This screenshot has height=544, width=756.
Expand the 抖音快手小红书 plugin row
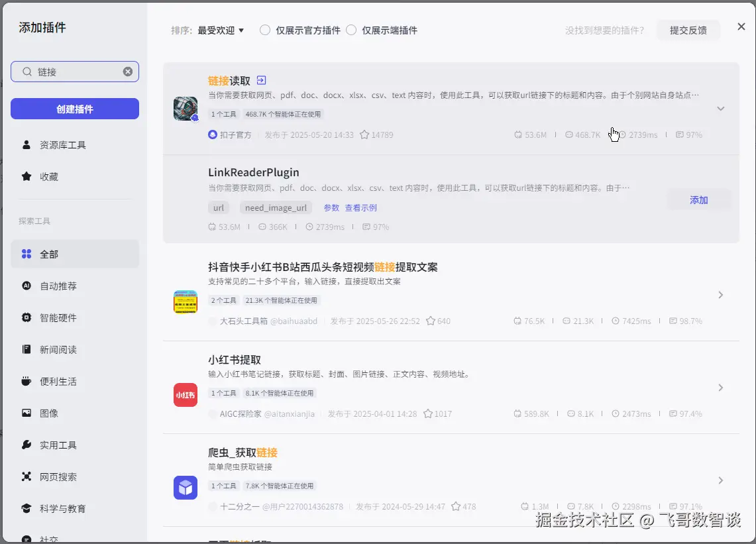tap(721, 295)
